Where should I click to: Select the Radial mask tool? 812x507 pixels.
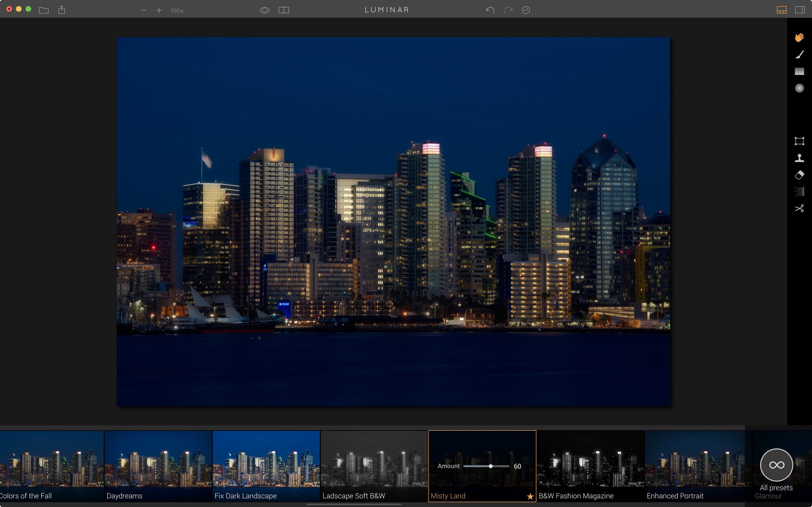coord(799,88)
